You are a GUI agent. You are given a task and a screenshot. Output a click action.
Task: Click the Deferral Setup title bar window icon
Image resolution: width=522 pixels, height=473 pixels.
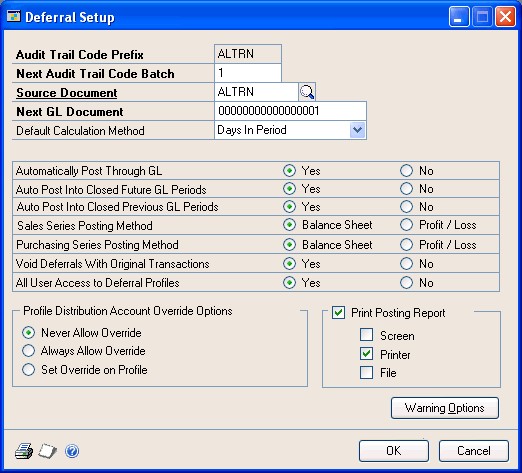(14, 16)
